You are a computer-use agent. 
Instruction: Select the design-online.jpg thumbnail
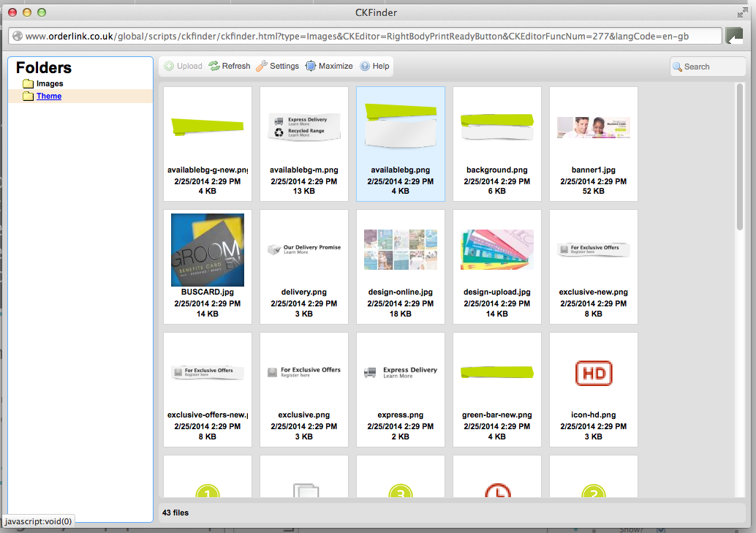[x=400, y=249]
